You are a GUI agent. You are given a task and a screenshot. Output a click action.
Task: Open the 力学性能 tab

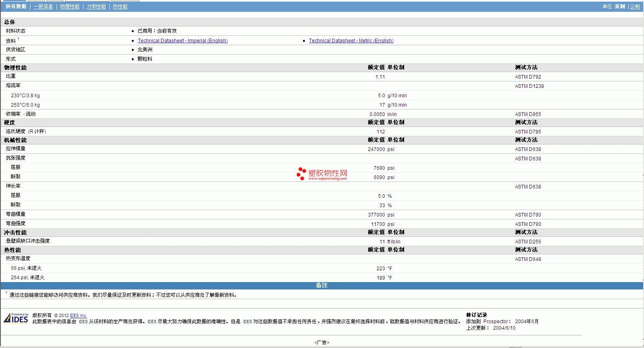pos(96,7)
